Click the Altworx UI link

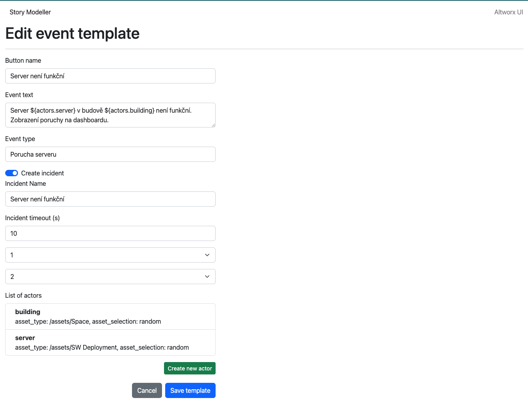(508, 12)
